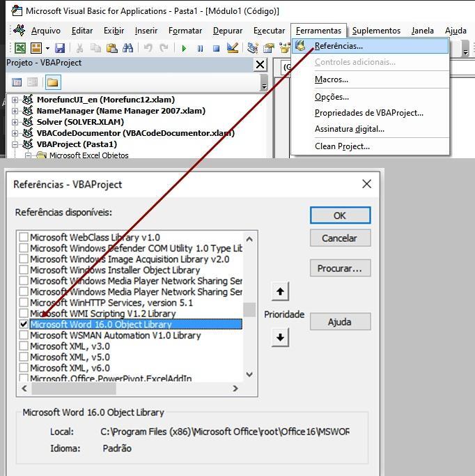Open the Insert UserForm dropdown arrow
This screenshot has height=476, width=475.
47,48
